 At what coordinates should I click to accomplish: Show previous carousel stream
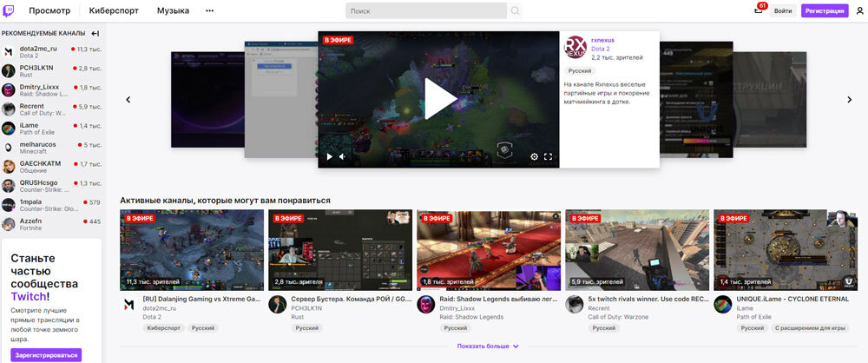(x=128, y=100)
